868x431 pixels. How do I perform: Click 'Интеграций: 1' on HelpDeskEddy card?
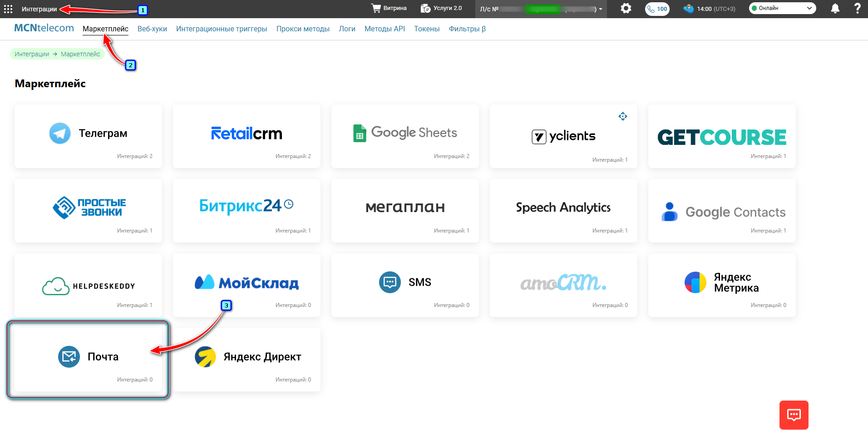tap(135, 305)
